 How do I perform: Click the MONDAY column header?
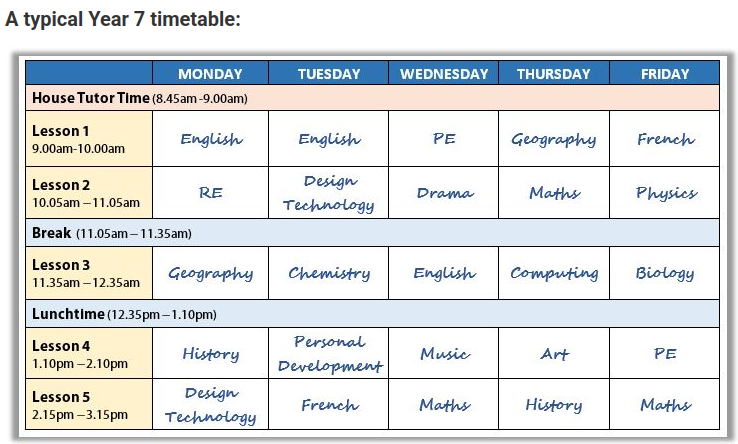point(210,74)
